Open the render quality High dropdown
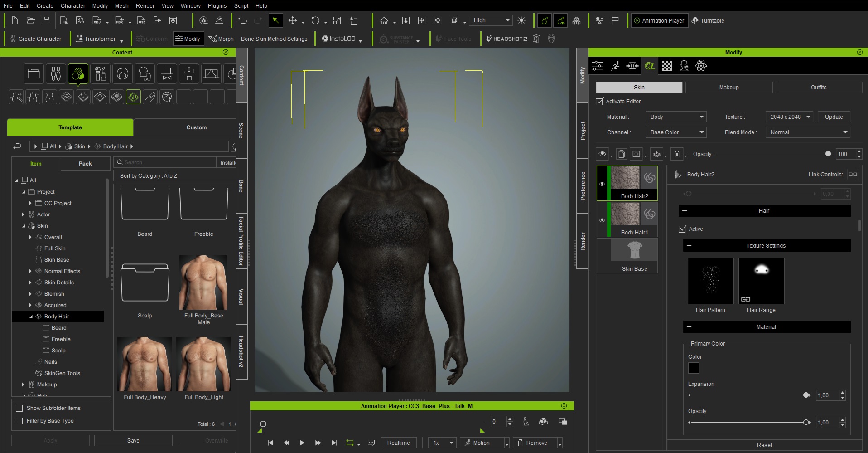The image size is (868, 453). click(491, 20)
